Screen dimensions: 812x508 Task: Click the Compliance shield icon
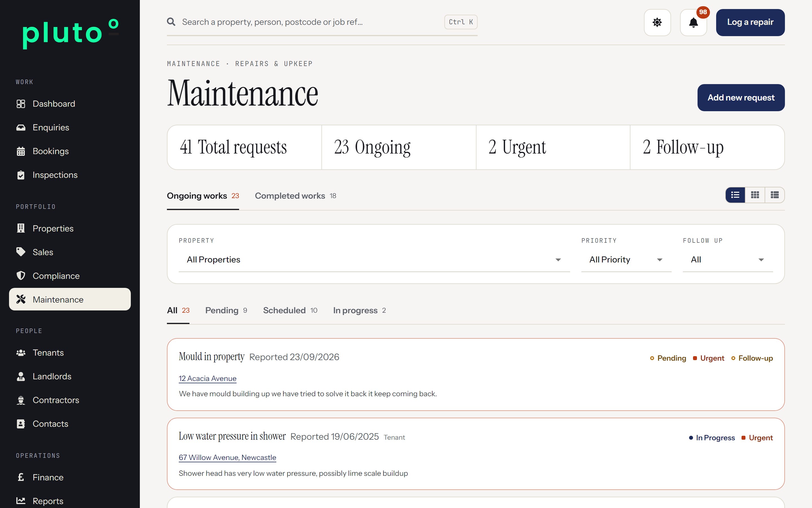point(21,276)
